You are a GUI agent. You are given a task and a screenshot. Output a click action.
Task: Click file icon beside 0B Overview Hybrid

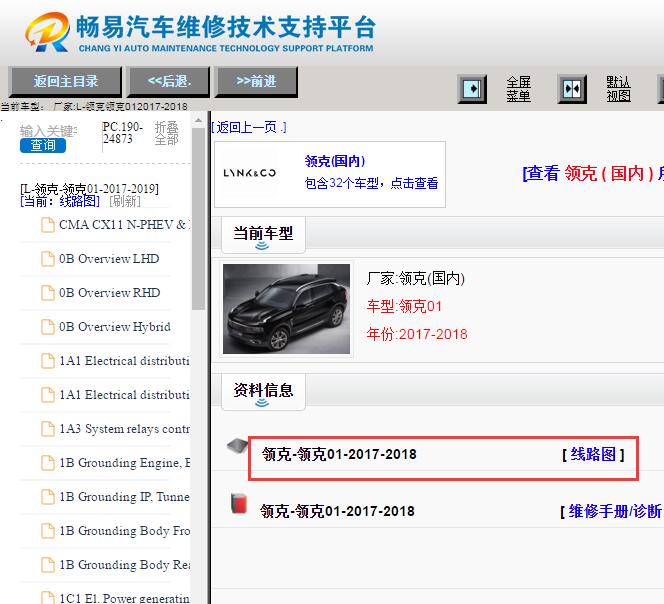[x=48, y=327]
